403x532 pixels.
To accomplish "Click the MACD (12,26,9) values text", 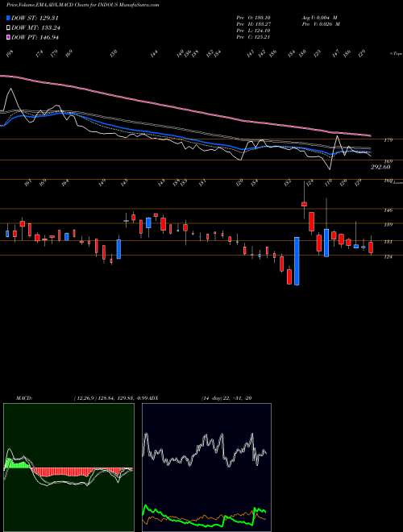I will (111, 398).
